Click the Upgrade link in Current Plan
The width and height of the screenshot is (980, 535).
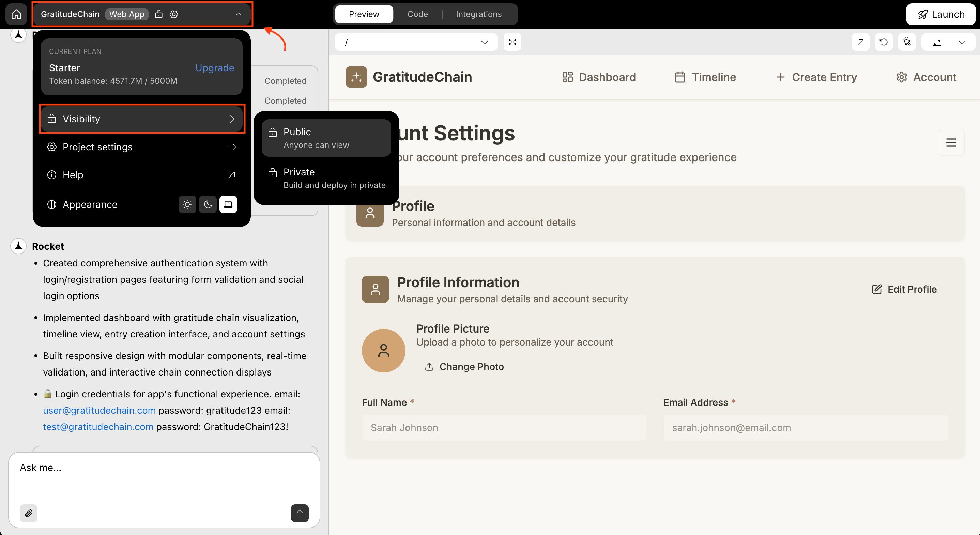(x=214, y=68)
